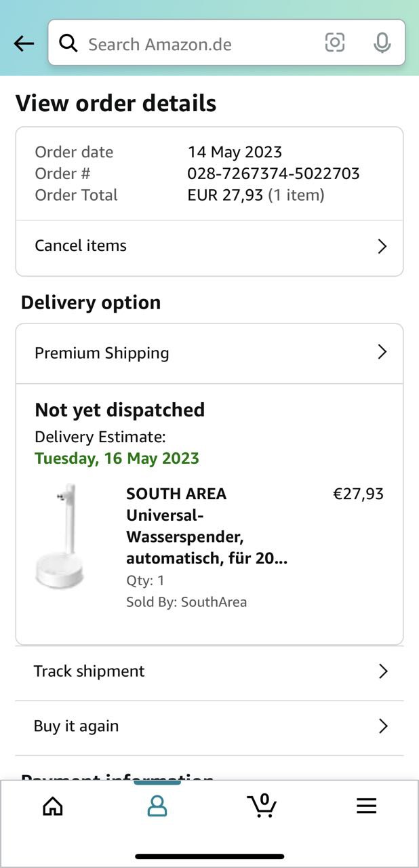
Task: Tap the back arrow icon
Action: [24, 44]
